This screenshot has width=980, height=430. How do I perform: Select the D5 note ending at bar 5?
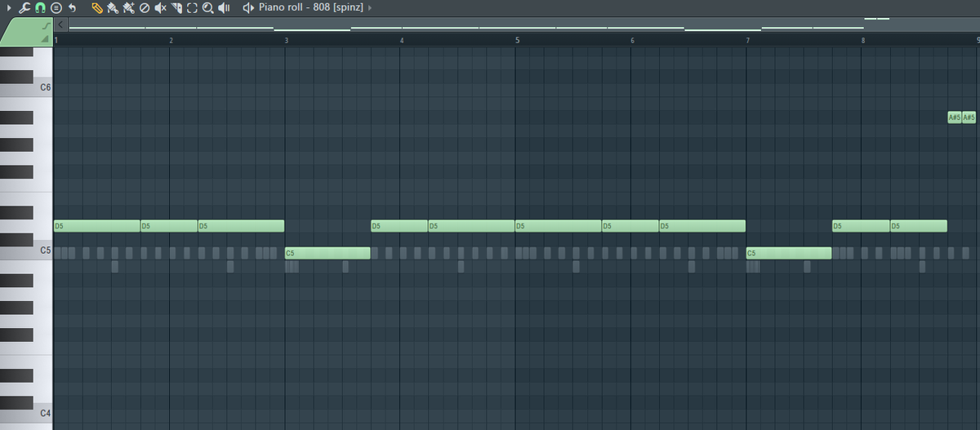472,226
